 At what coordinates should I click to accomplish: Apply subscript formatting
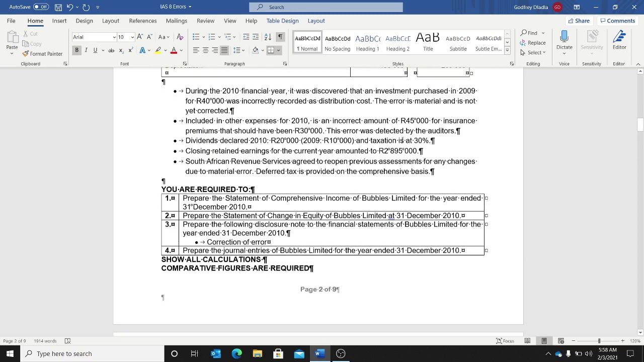point(122,50)
